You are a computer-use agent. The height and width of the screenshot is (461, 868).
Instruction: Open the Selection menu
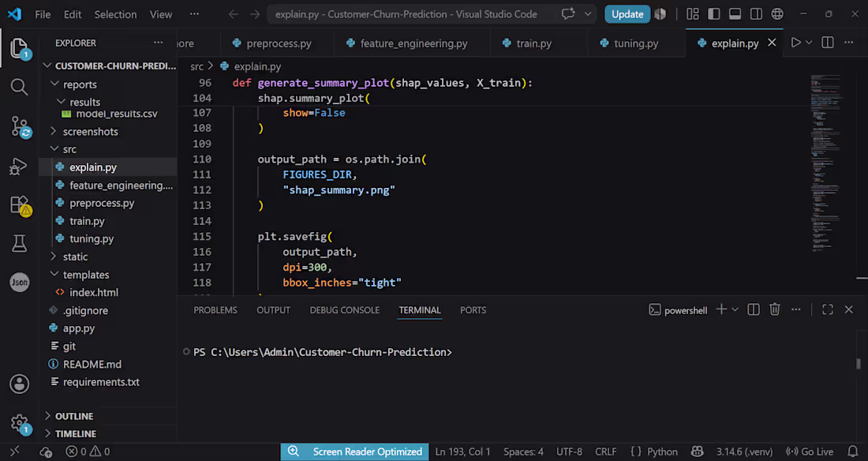tap(115, 14)
